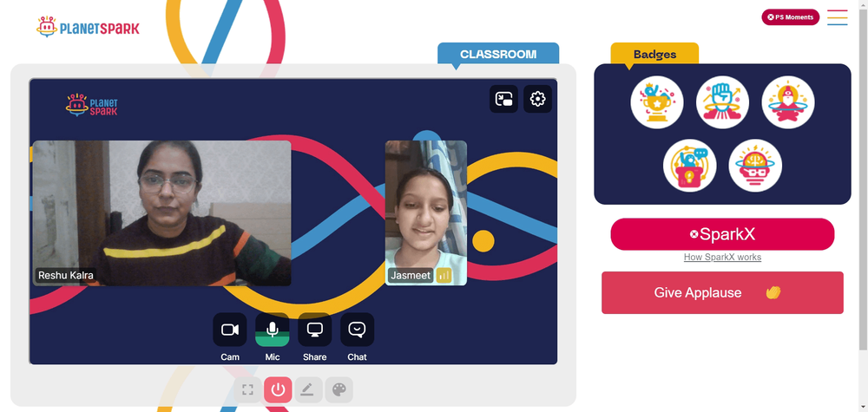Click the red power button to leave class
868x412 pixels.
click(x=278, y=389)
